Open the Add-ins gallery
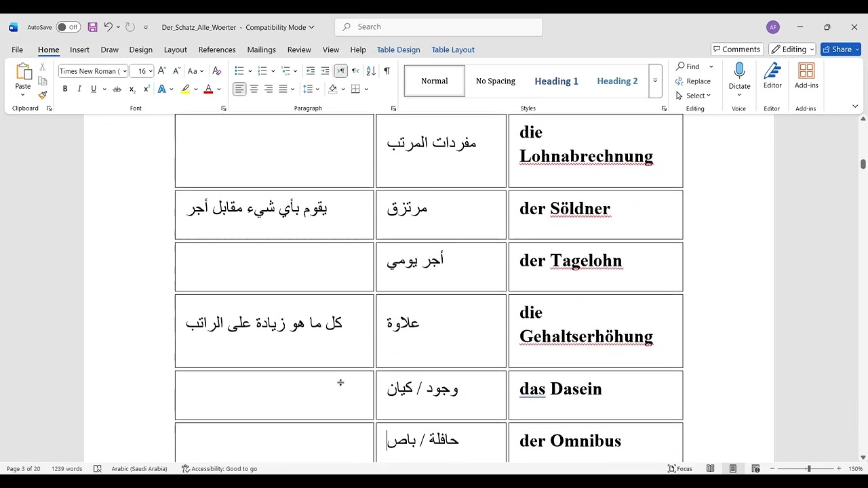The image size is (868, 488). [806, 70]
